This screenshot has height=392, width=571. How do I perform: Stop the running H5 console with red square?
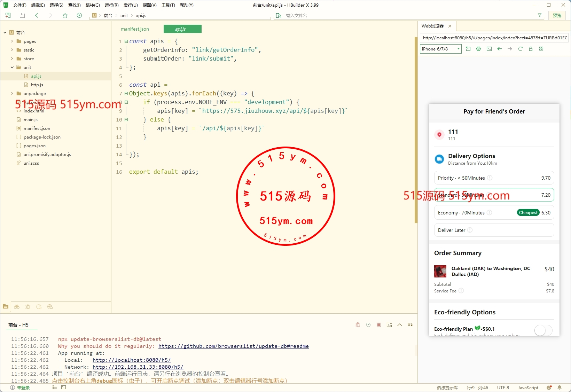click(x=378, y=325)
